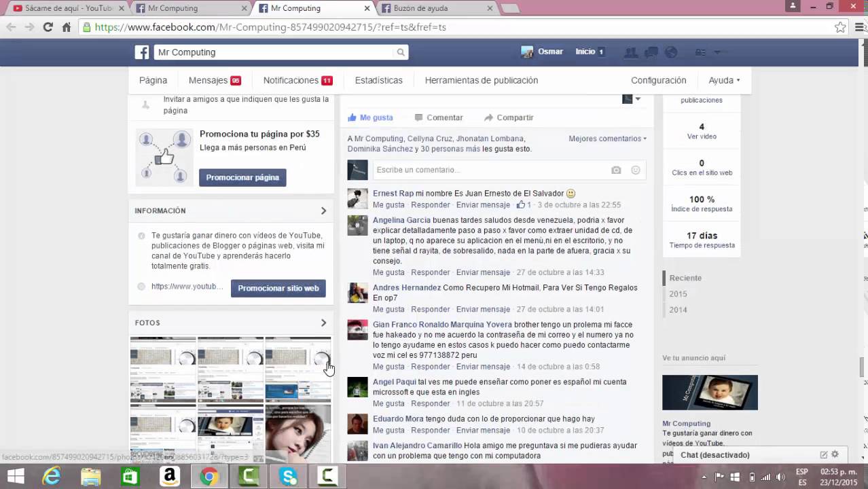This screenshot has height=489, width=868.
Task: Launch Internet Explorer from taskbar
Action: click(52, 476)
